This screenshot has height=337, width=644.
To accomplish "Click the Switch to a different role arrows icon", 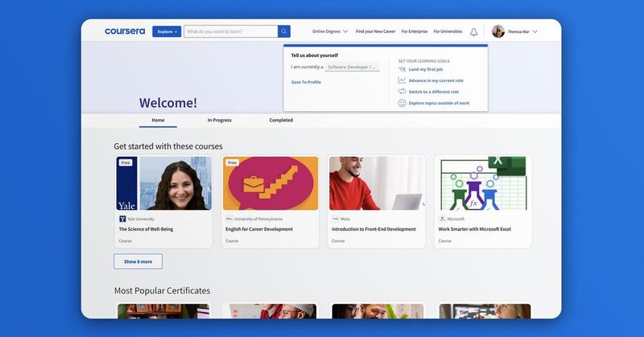I will [402, 92].
